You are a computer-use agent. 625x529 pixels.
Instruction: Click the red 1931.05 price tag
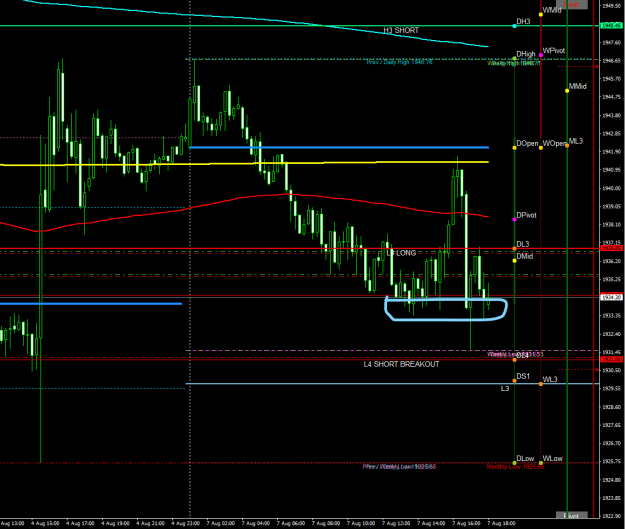[x=611, y=359]
